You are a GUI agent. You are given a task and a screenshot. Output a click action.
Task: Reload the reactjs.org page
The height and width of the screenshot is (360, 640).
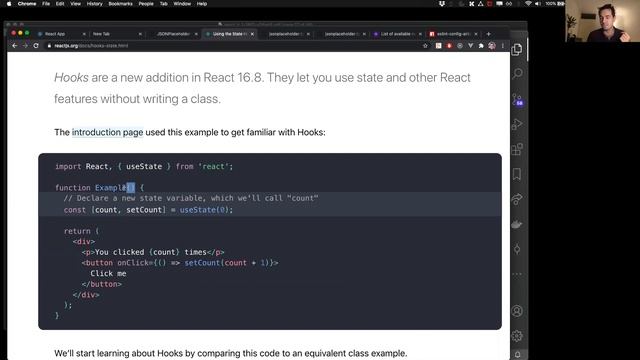pos(36,46)
